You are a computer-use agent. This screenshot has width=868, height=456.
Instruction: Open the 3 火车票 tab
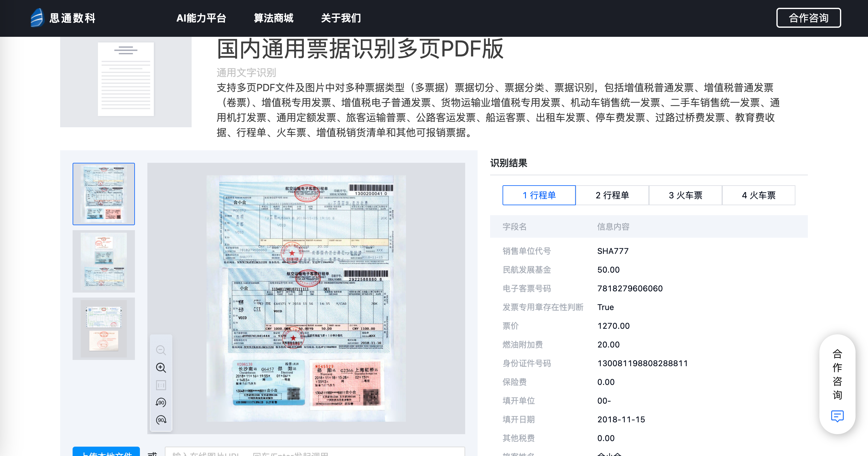point(685,195)
